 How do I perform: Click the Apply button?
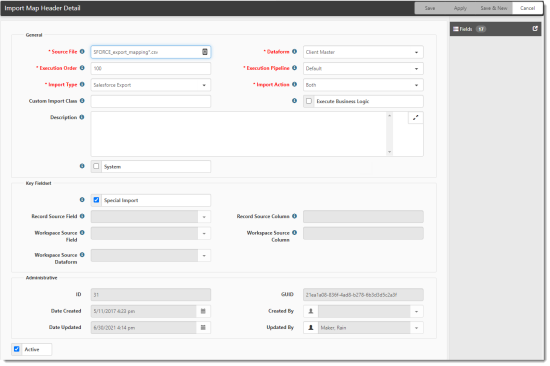click(x=460, y=8)
